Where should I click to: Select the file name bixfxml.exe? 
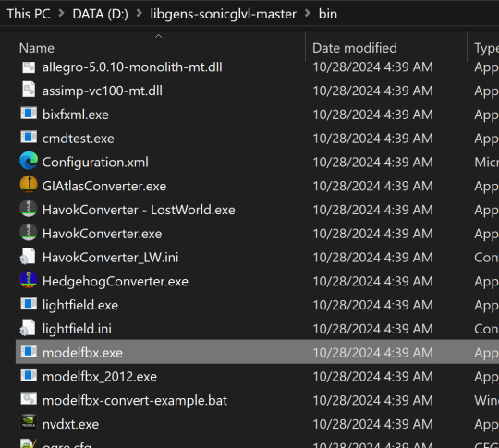click(x=76, y=115)
